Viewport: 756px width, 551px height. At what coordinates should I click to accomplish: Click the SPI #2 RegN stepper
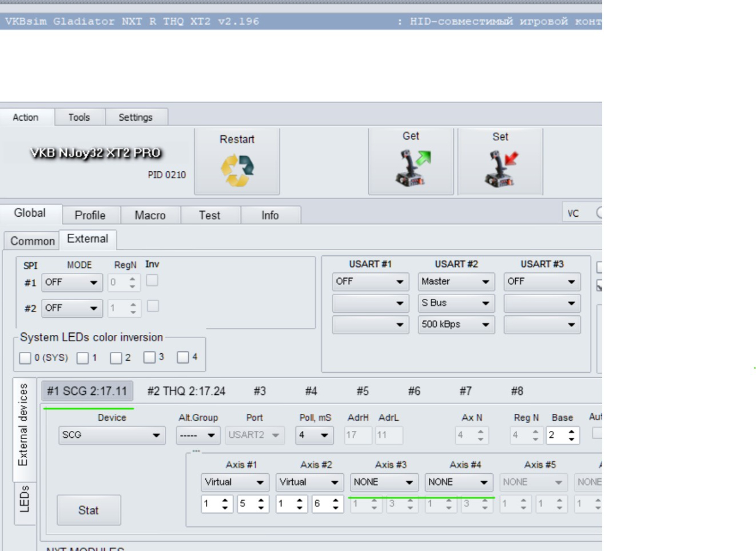[124, 309]
